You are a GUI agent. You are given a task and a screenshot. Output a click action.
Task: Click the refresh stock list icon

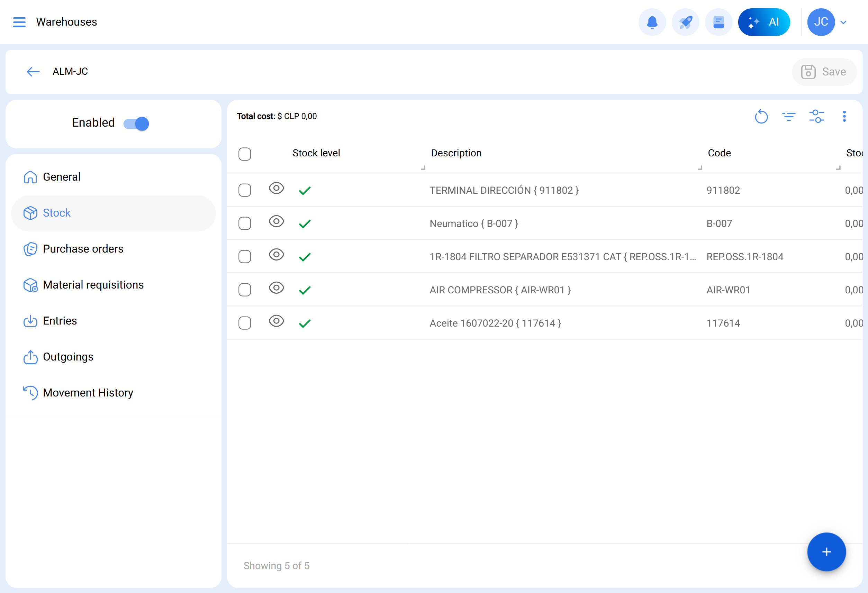pos(761,117)
